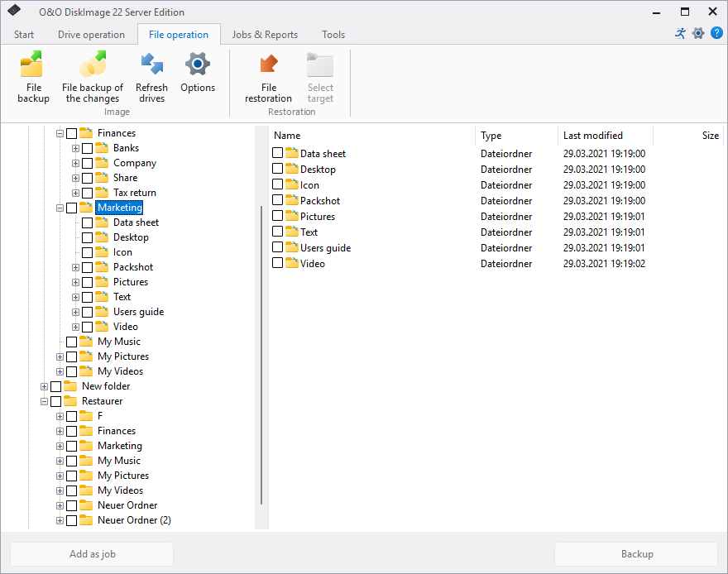Collapse the Marketing tree node
Image resolution: width=728 pixels, height=574 pixels.
pyautogui.click(x=60, y=208)
